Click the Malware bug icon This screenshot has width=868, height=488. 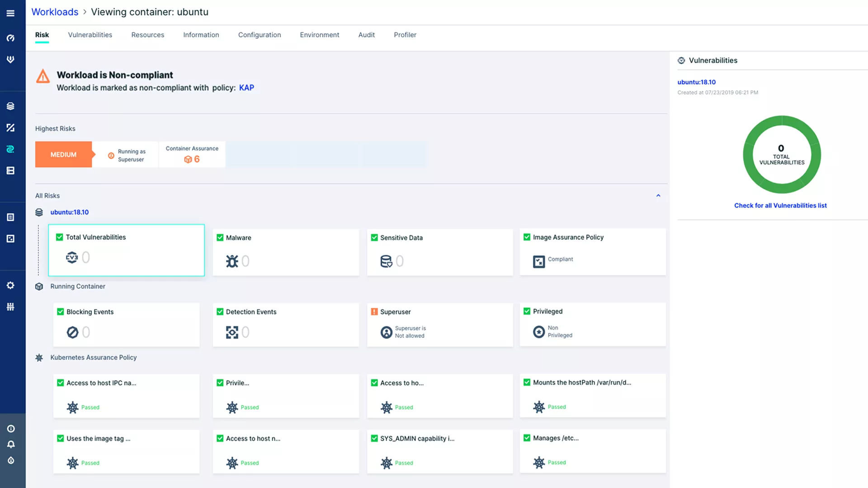click(231, 260)
